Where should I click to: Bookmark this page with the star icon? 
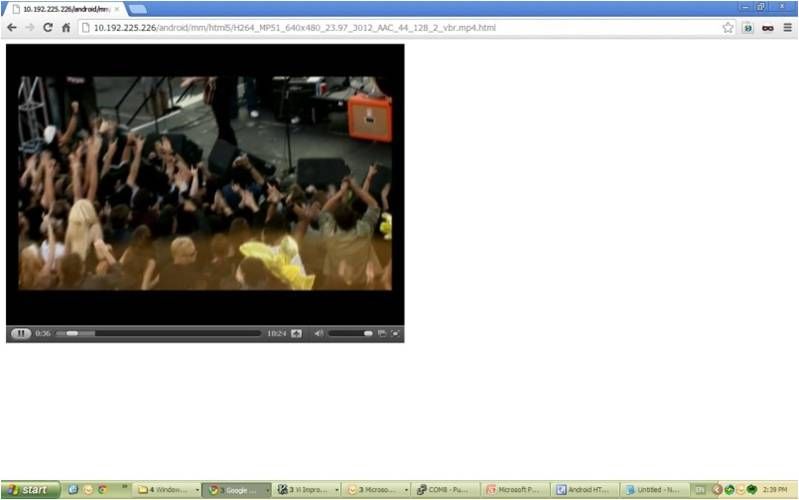click(x=728, y=28)
